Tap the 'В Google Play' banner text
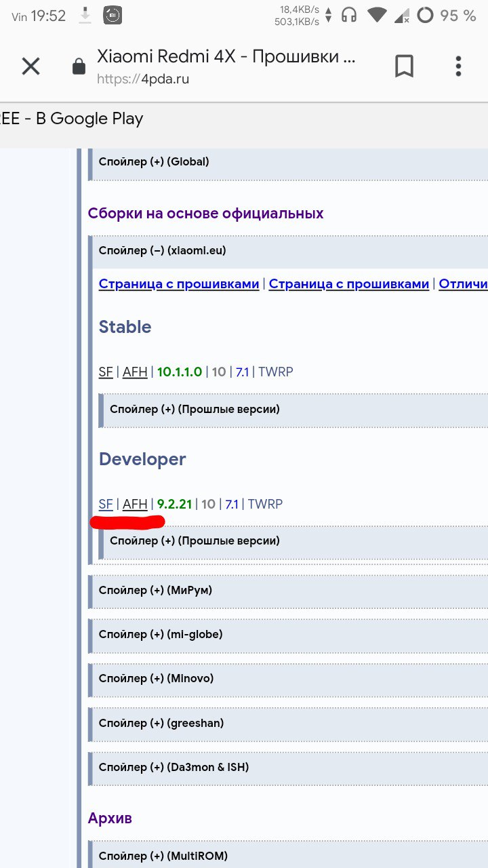The width and height of the screenshot is (488, 868). pos(89,119)
